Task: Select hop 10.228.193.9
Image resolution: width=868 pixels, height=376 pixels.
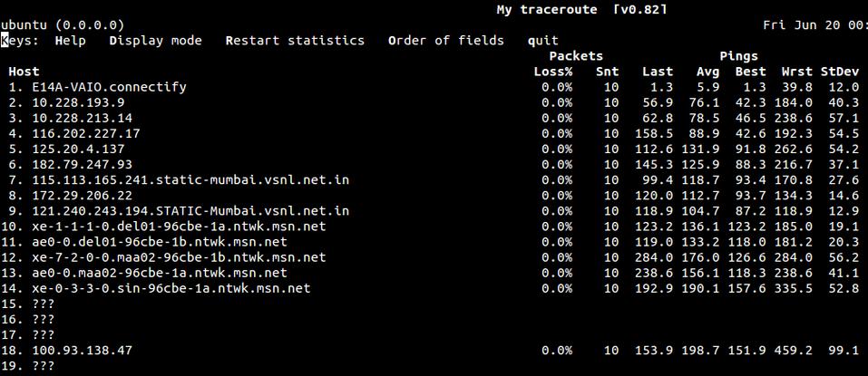Action: pyautogui.click(x=78, y=102)
